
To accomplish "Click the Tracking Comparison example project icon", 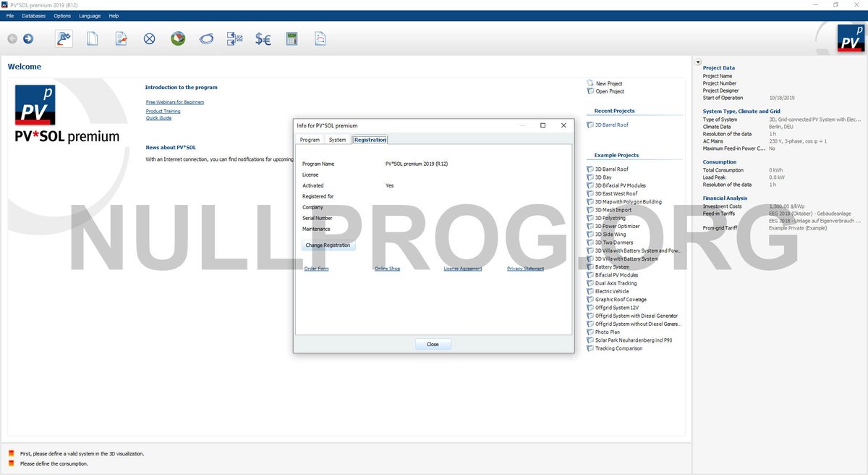I will point(590,348).
